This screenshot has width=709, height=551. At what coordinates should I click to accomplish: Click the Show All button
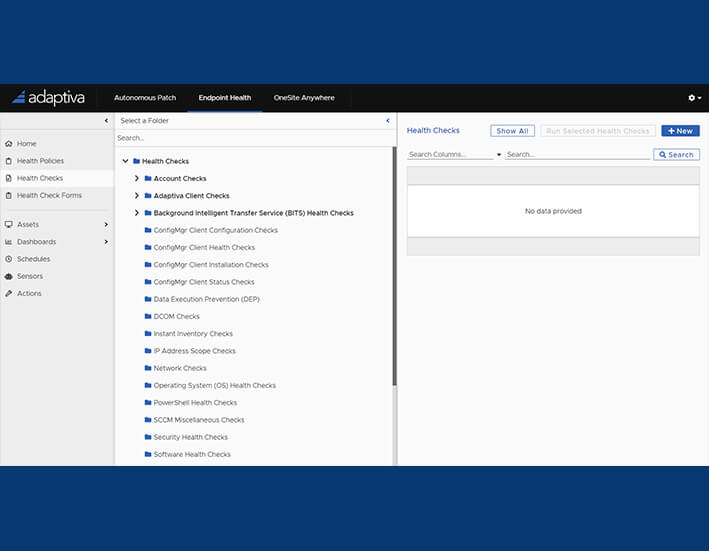click(512, 131)
